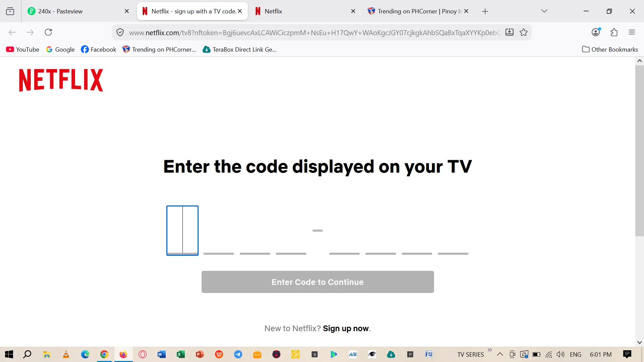Go forward one page
The image size is (644, 362).
click(x=30, y=32)
